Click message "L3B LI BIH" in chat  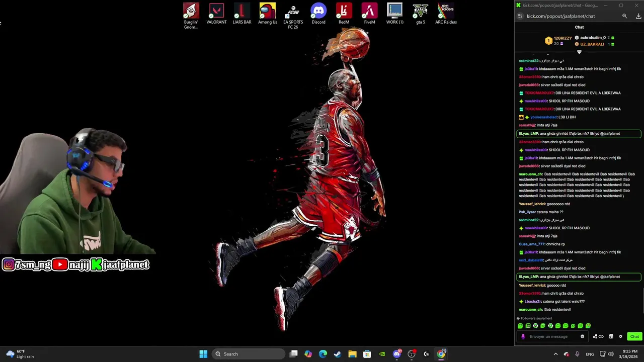pos(567,117)
